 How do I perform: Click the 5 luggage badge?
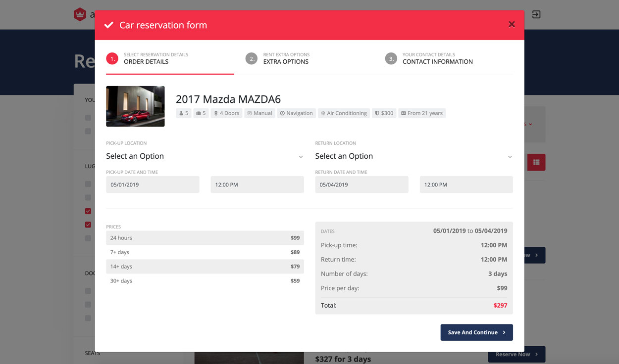(x=201, y=113)
